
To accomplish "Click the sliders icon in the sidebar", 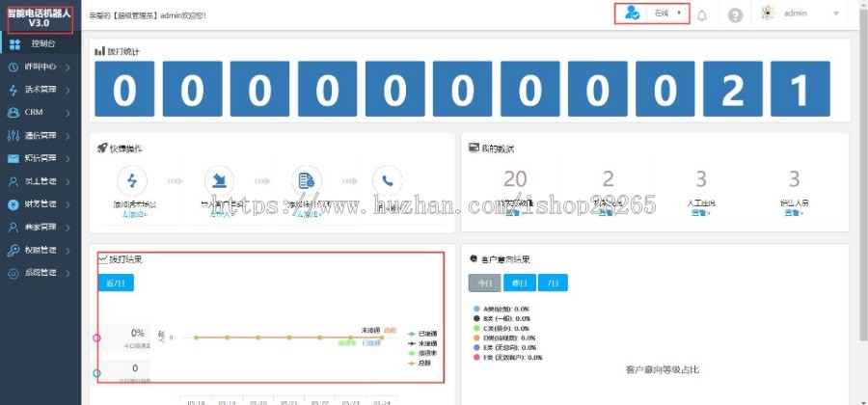I will (x=14, y=136).
